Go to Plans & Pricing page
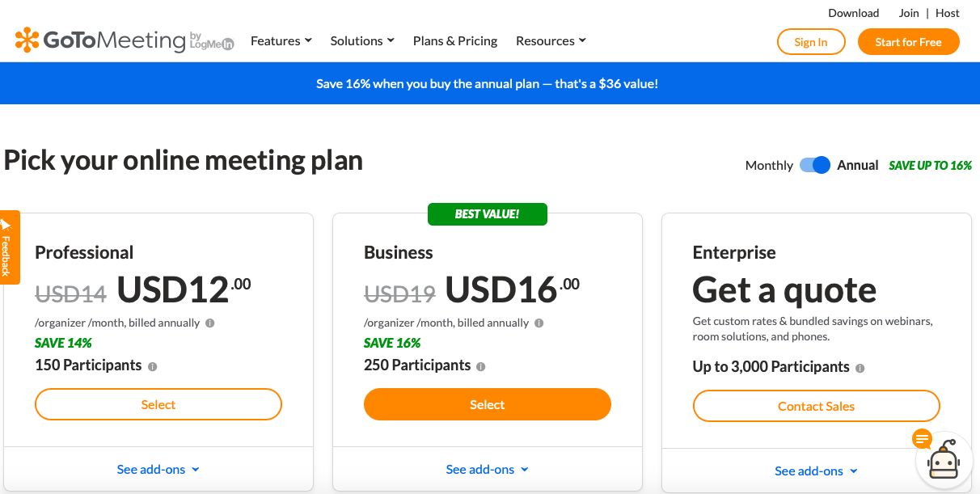The width and height of the screenshot is (980, 494). pyautogui.click(x=454, y=40)
